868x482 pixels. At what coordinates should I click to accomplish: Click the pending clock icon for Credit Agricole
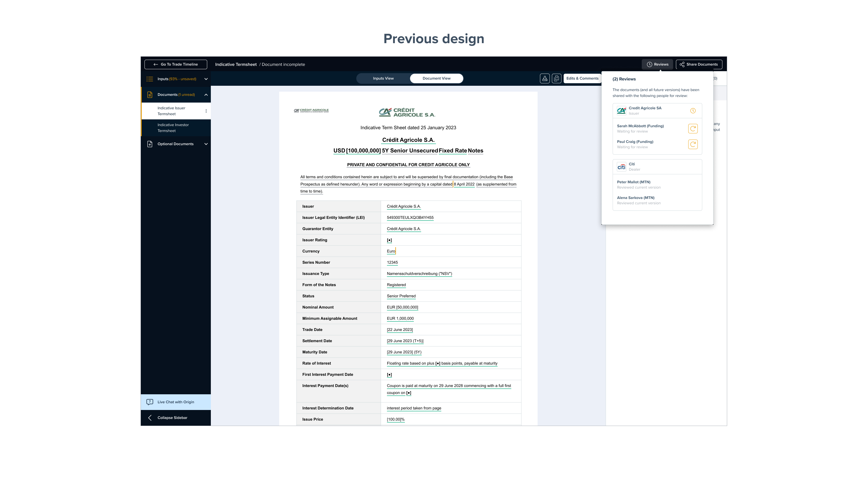(693, 111)
